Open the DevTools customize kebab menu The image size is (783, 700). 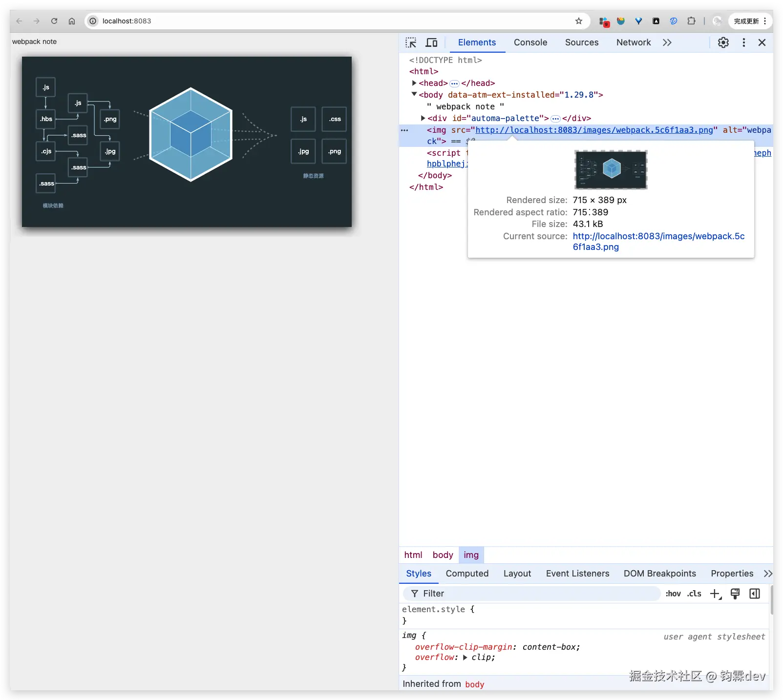(x=744, y=42)
